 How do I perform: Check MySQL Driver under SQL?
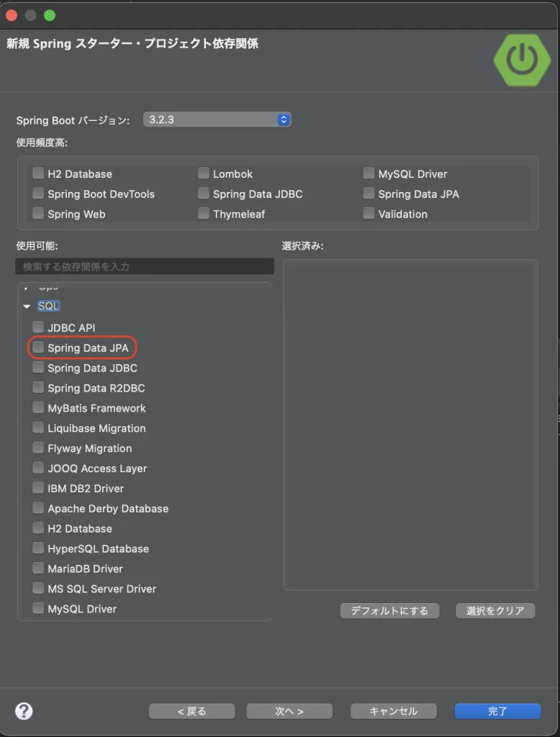[38, 608]
